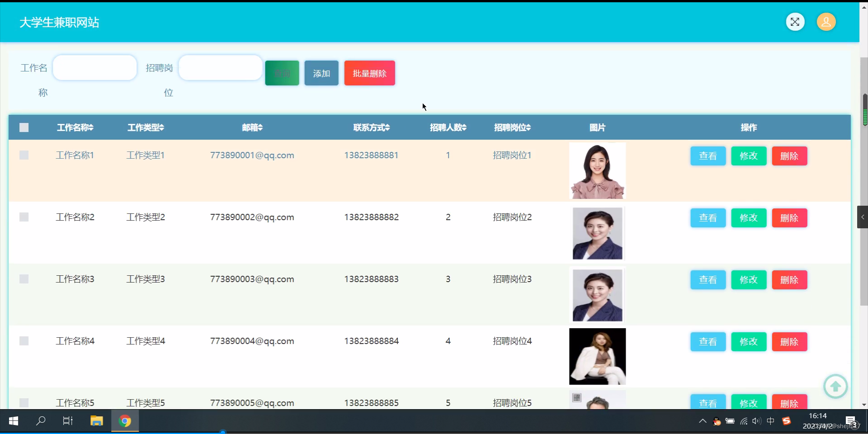Open Task View on the taskbar

coord(68,421)
